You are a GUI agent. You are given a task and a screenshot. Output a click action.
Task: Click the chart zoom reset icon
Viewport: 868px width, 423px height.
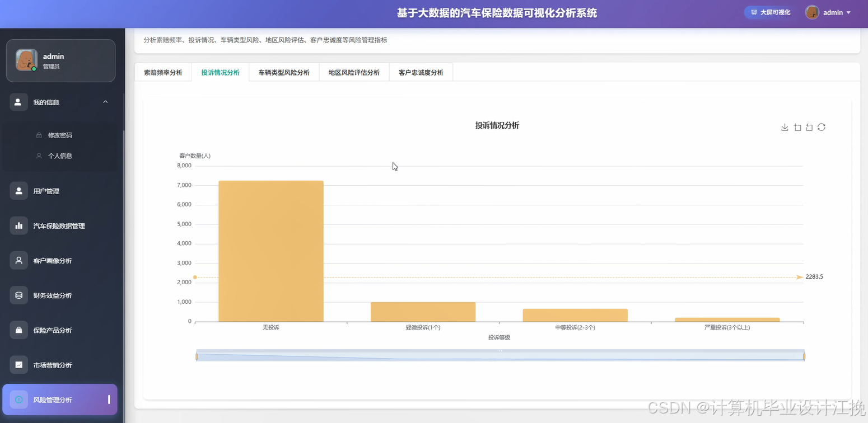(x=809, y=128)
